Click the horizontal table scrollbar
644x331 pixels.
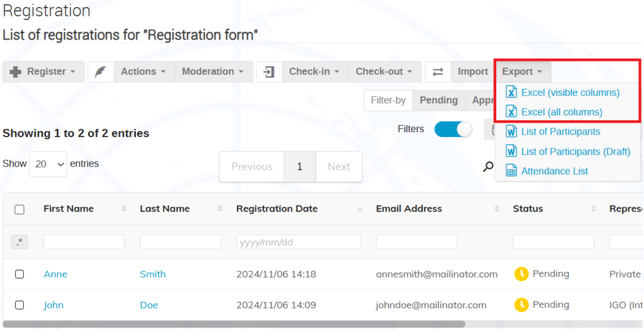(x=234, y=325)
